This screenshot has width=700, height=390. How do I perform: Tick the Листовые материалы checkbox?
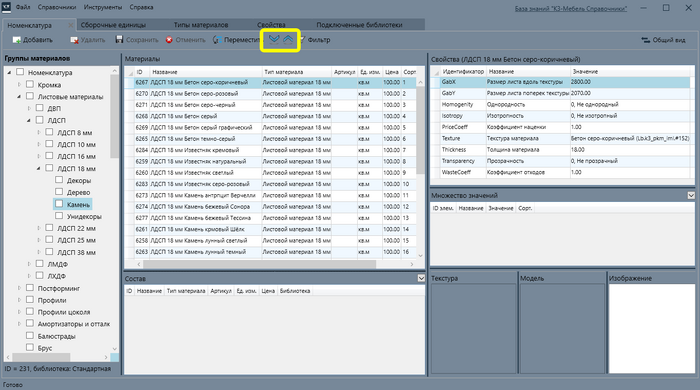30,96
